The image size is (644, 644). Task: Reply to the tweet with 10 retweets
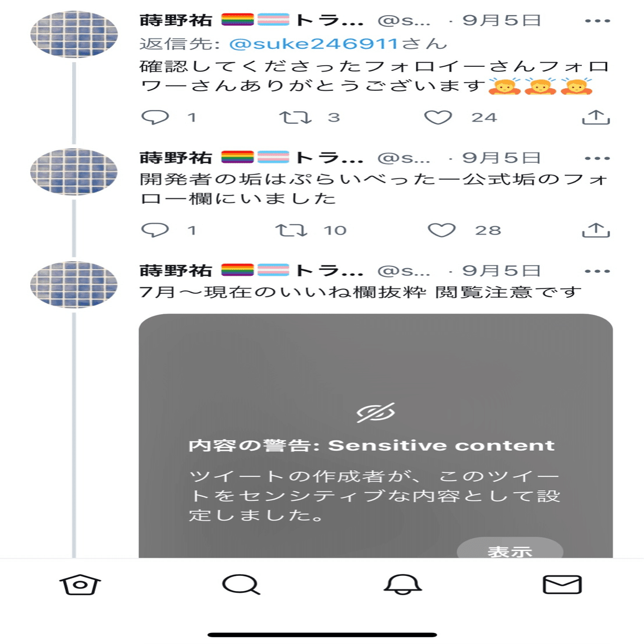tap(155, 230)
